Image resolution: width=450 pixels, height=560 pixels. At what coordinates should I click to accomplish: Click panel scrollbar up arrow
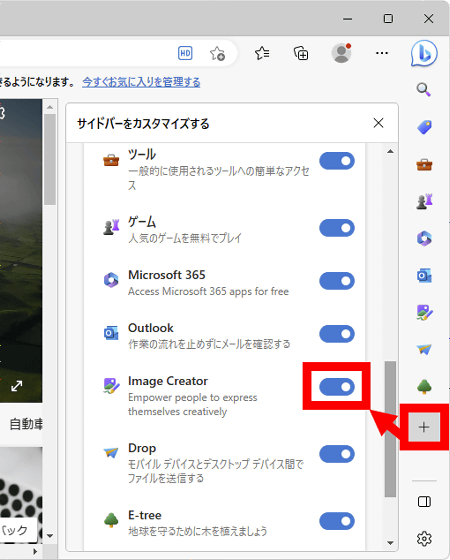[390, 151]
